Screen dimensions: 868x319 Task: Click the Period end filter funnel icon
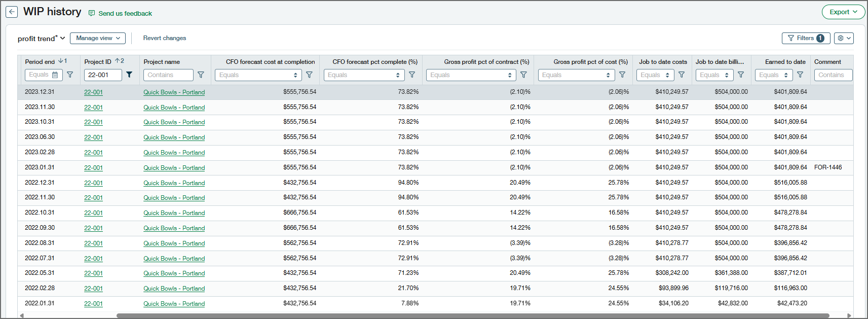70,75
